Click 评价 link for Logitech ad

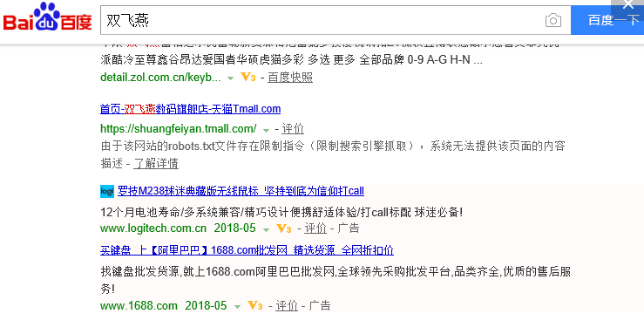tap(315, 228)
